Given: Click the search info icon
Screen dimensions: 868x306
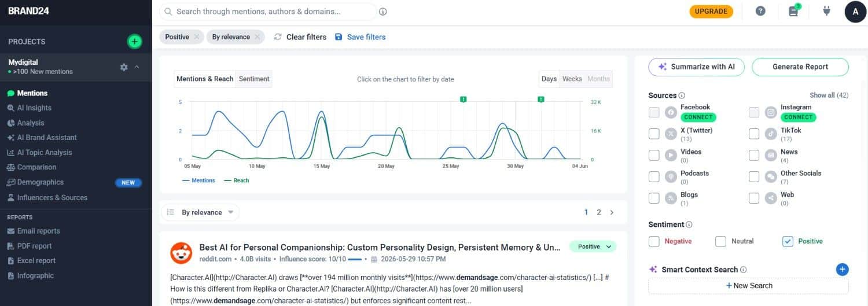Looking at the screenshot, I should point(383,12).
